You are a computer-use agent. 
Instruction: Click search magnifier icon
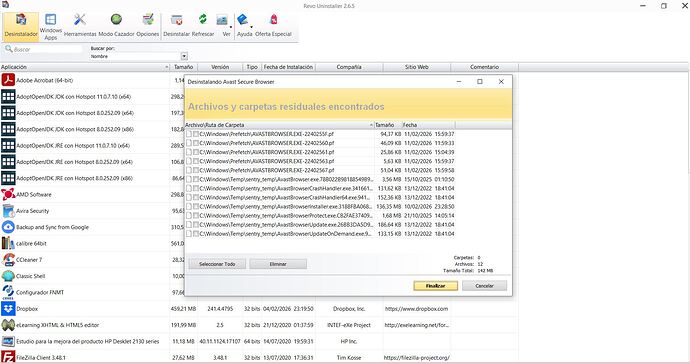point(8,49)
